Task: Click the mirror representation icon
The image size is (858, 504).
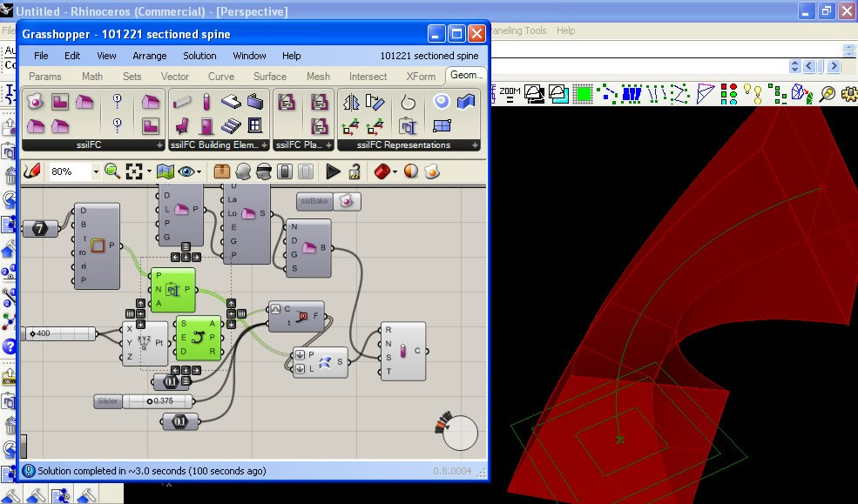Action: coord(351,102)
